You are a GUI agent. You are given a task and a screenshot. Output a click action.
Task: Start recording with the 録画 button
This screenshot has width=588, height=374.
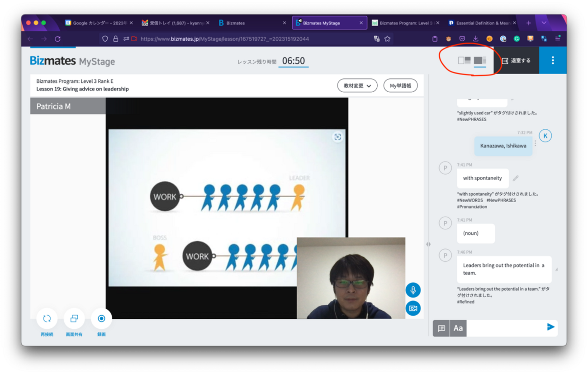101,318
